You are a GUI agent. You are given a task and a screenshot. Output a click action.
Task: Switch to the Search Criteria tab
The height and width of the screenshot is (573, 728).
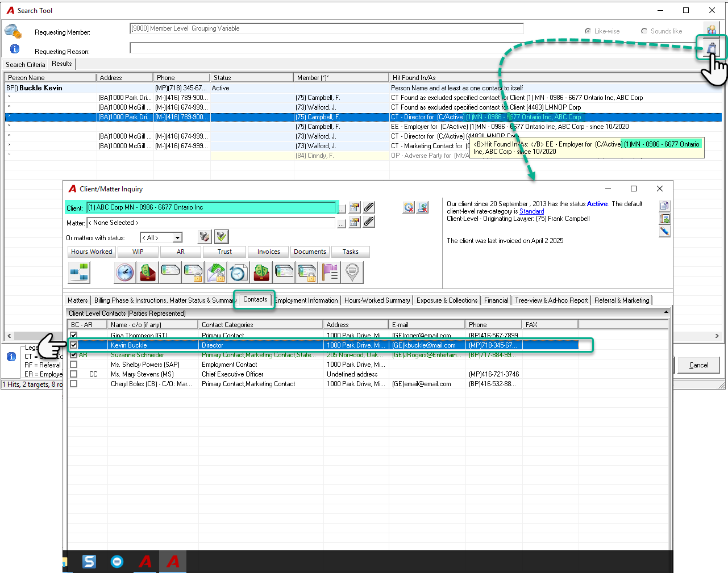pos(25,65)
